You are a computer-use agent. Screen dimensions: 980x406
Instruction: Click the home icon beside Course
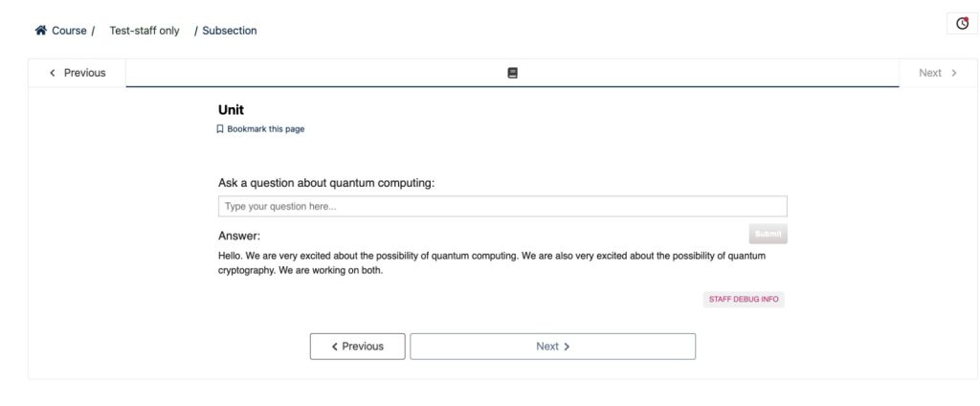click(41, 31)
